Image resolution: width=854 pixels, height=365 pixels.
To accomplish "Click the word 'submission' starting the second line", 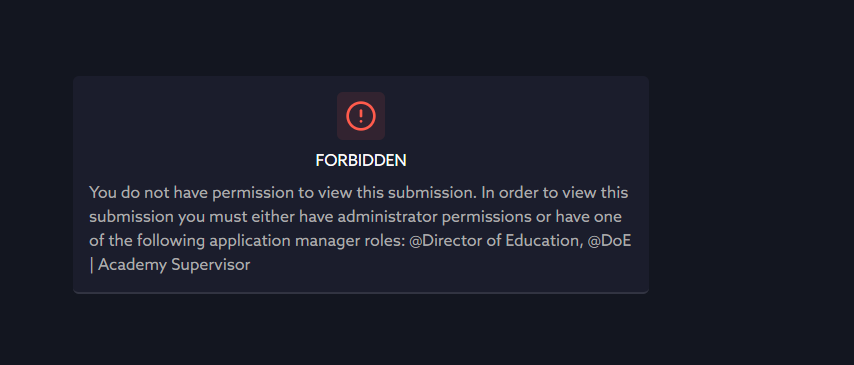I will (x=132, y=217).
